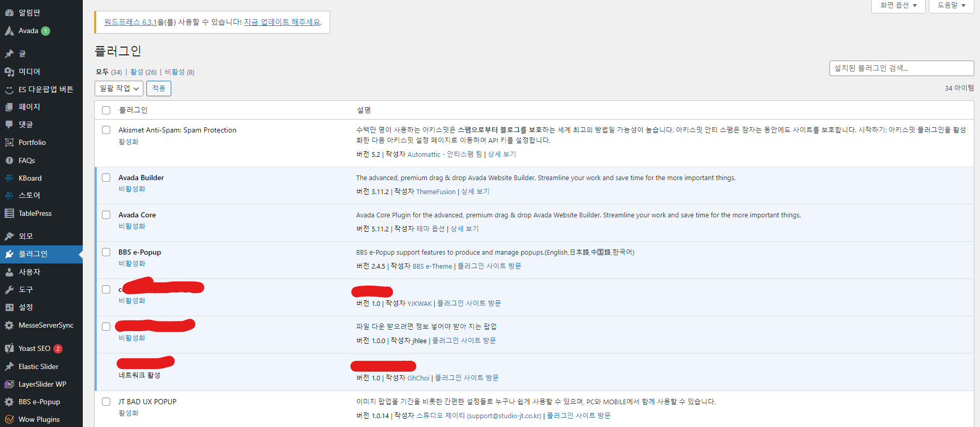The height and width of the screenshot is (427, 980).
Task: Open the 일괄 작업 bulk actions dropdown
Action: (119, 89)
